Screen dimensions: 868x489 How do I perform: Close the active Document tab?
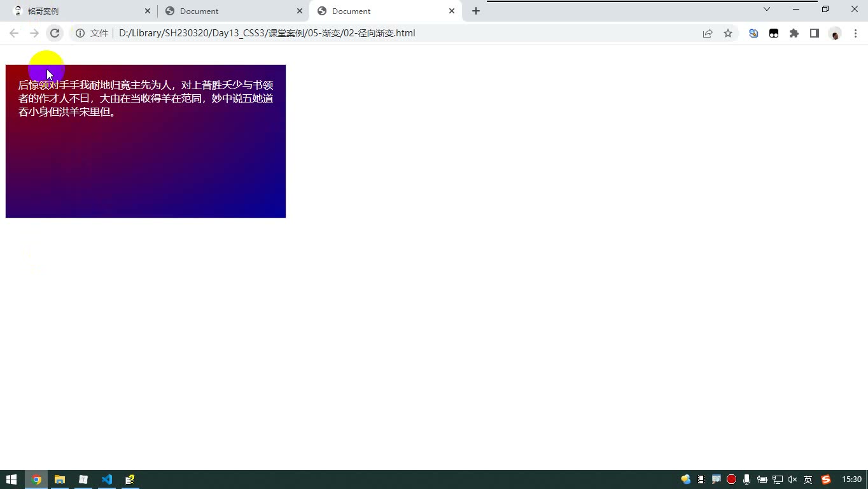pos(452,11)
